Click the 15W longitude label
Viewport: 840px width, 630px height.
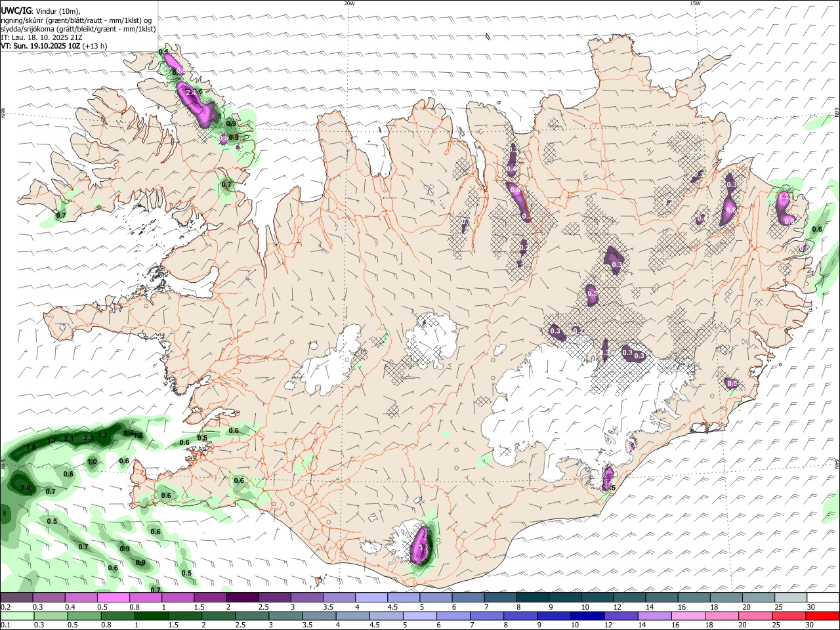[695, 3]
